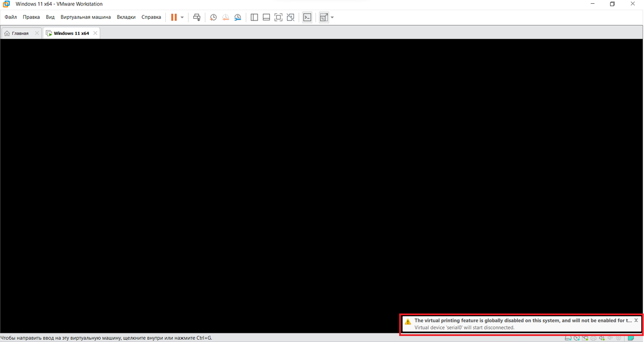Click the yellow warning triangle icon
This screenshot has height=342, width=644.
coord(408,322)
